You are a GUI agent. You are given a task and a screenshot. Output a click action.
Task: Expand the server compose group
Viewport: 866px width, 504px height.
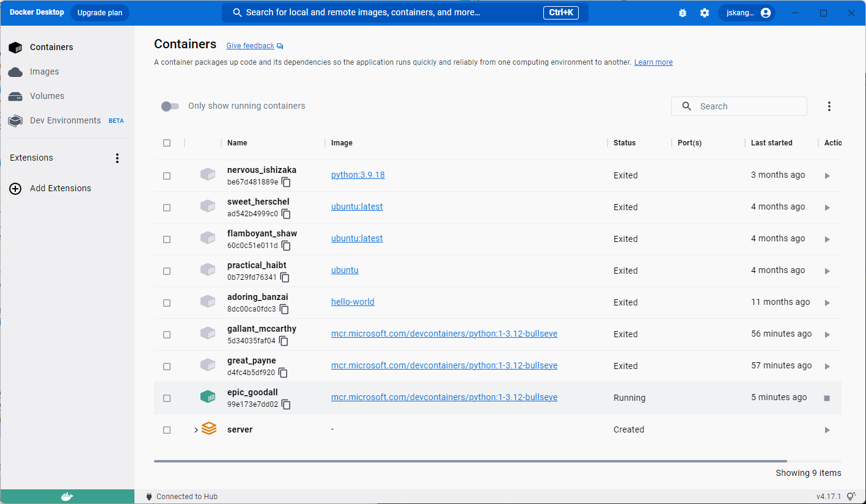pos(196,430)
